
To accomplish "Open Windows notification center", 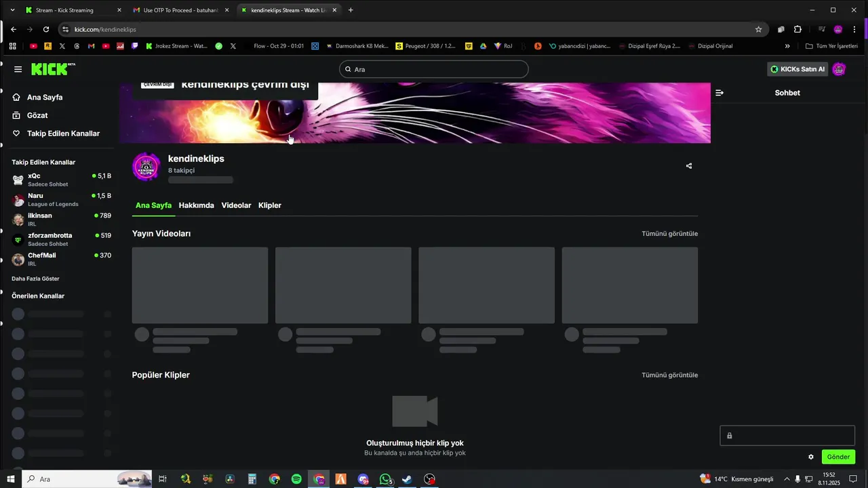I will coord(853,479).
